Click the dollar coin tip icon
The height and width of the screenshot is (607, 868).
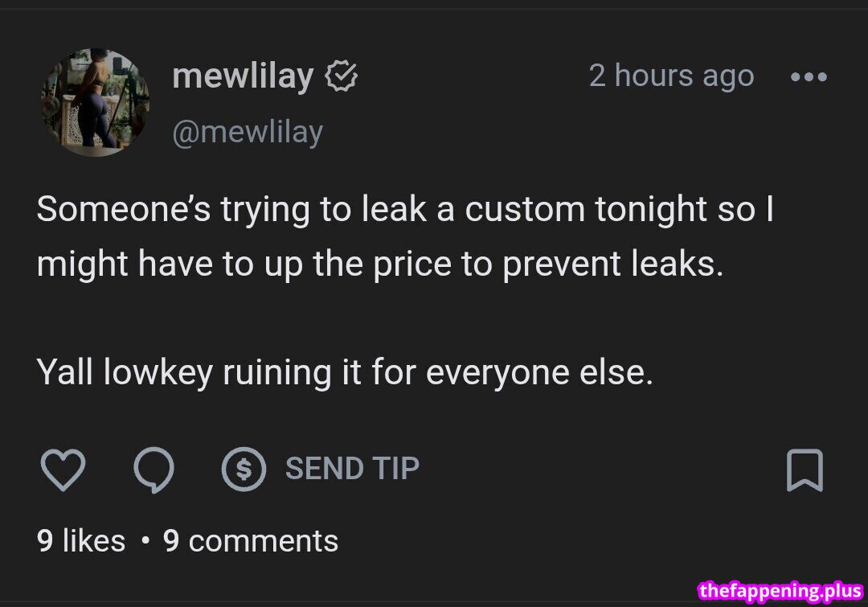point(244,470)
